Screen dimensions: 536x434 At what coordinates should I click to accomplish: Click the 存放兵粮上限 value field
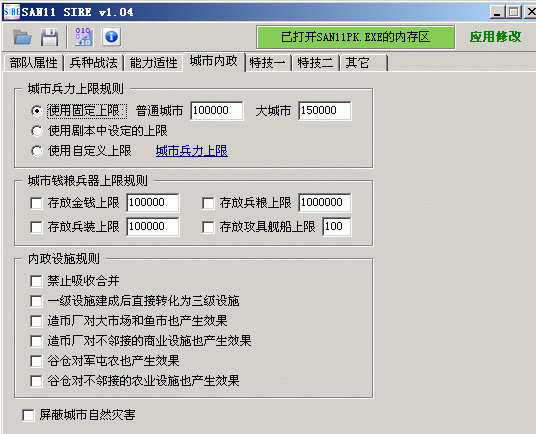click(324, 203)
